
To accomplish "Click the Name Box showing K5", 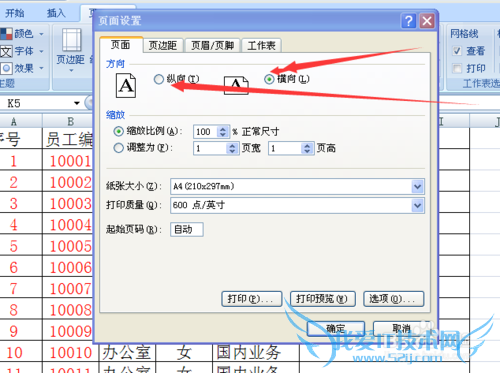I will point(36,103).
